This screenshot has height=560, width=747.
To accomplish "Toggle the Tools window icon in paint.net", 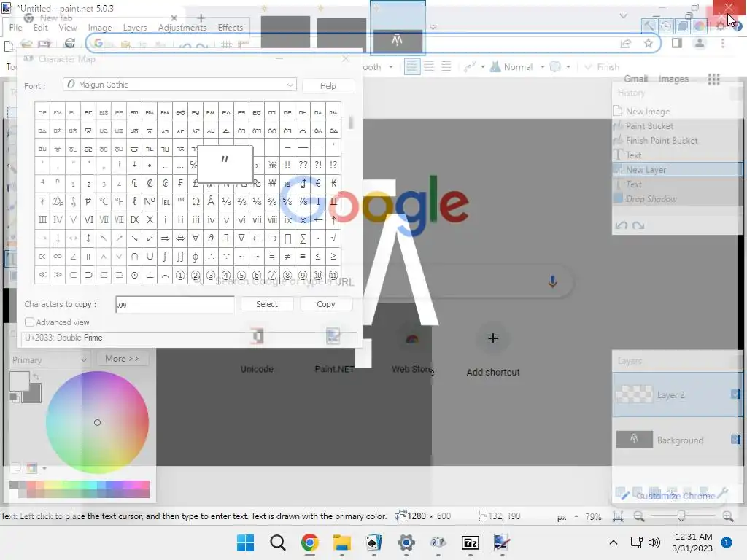I will tap(649, 26).
